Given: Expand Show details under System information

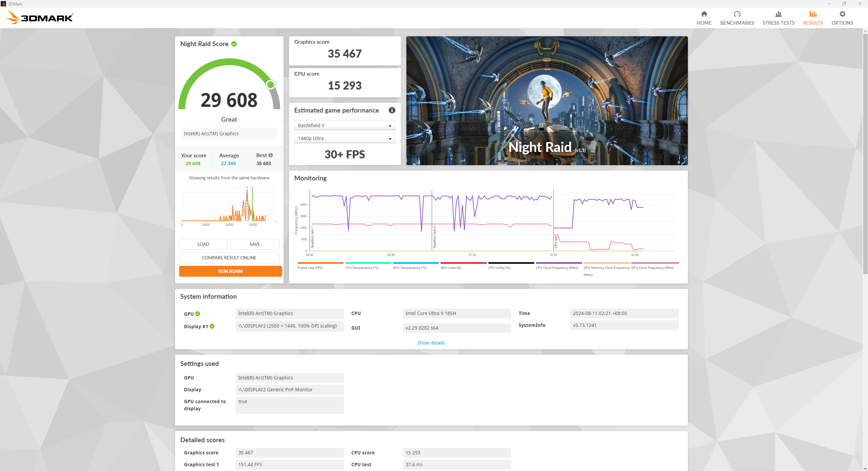Looking at the screenshot, I should (430, 343).
